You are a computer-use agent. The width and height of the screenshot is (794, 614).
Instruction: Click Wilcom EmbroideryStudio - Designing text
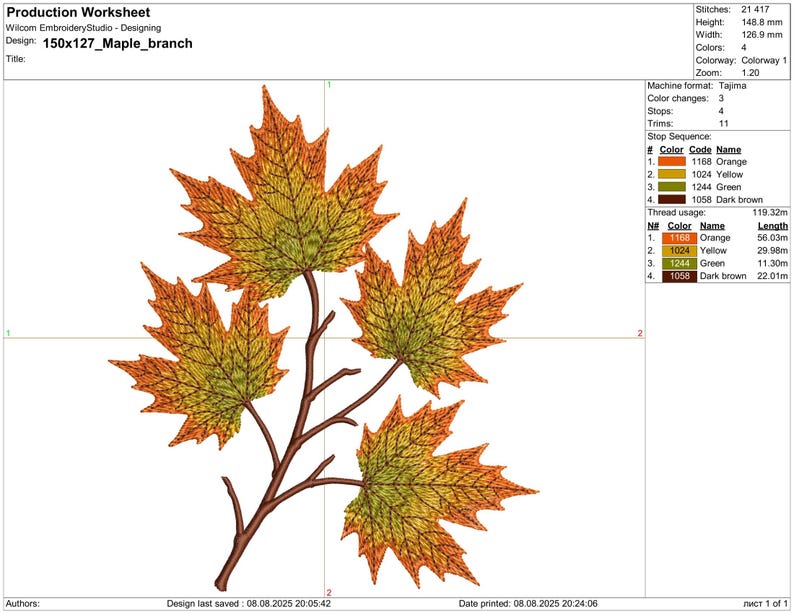point(84,28)
